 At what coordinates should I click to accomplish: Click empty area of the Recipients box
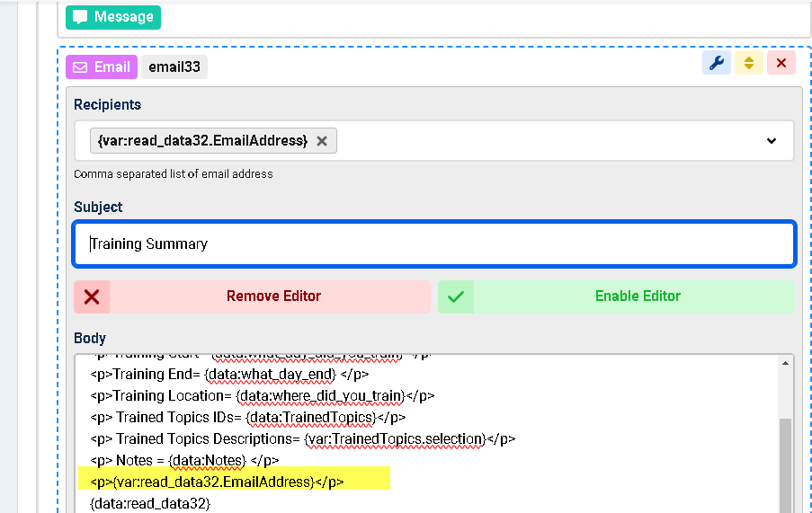(540, 141)
